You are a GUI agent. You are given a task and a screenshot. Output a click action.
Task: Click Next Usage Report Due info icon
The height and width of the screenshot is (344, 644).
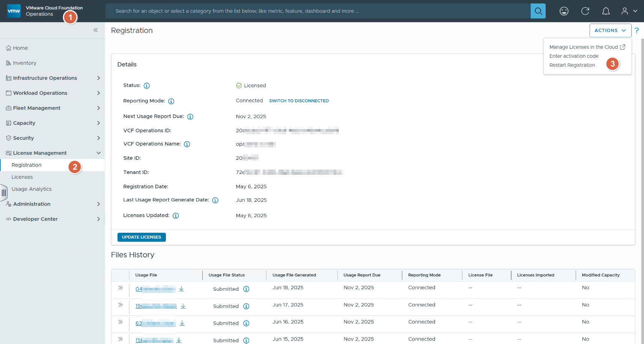190,117
